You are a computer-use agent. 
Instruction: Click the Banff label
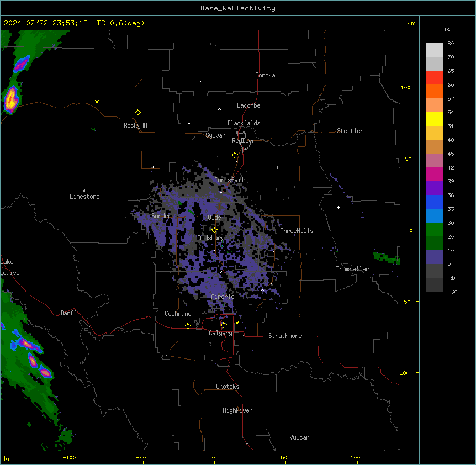tap(68, 313)
